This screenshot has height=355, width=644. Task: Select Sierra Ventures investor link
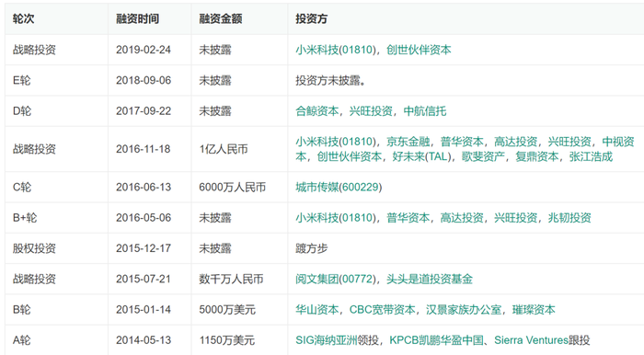[531, 340]
